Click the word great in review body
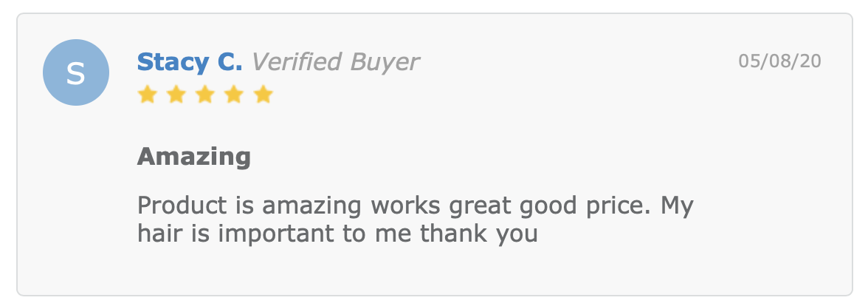 pos(480,207)
